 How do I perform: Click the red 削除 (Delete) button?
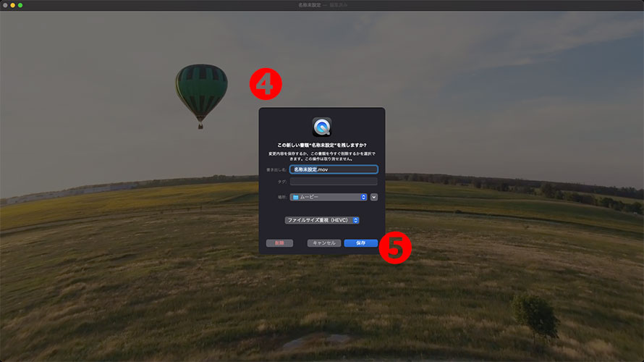pyautogui.click(x=279, y=243)
